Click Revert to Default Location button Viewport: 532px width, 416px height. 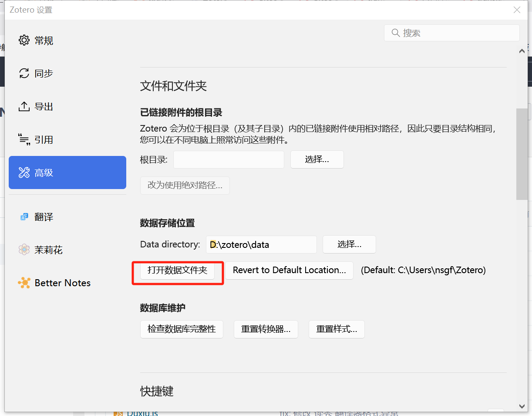[289, 270]
